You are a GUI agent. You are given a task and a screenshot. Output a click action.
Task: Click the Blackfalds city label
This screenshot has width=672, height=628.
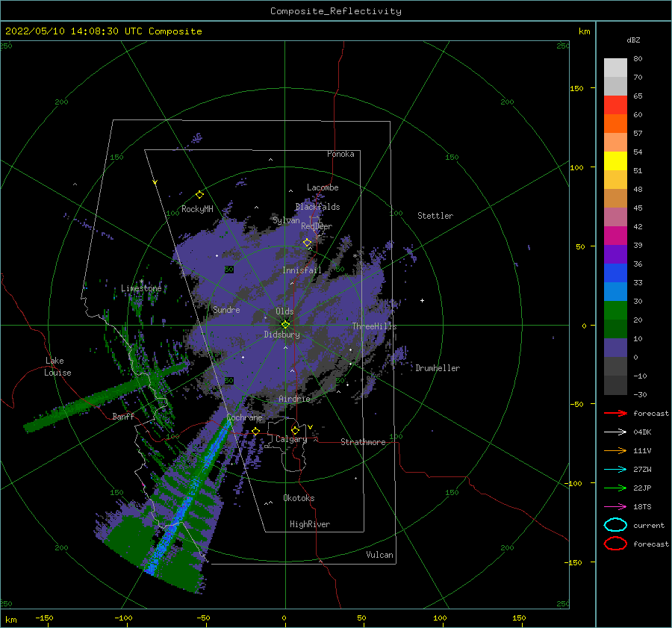pos(317,207)
